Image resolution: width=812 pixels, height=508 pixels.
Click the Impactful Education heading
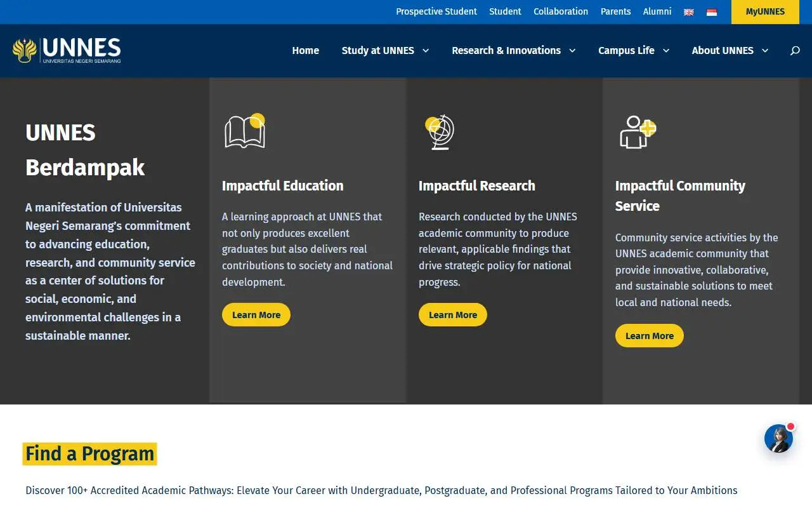(x=283, y=186)
